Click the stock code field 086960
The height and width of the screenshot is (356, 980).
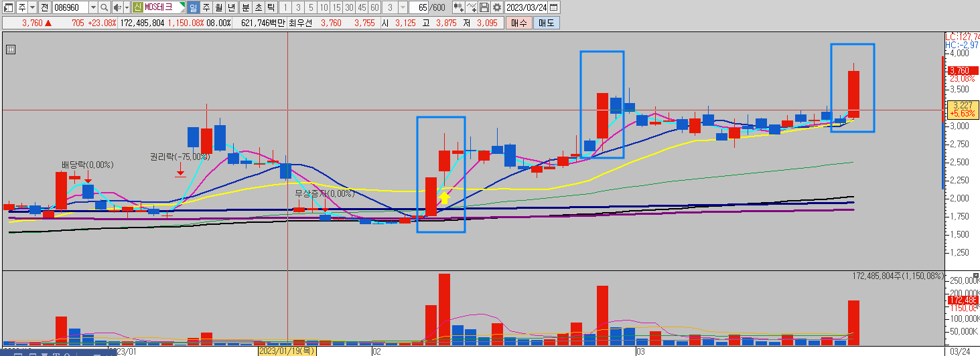coord(70,7)
